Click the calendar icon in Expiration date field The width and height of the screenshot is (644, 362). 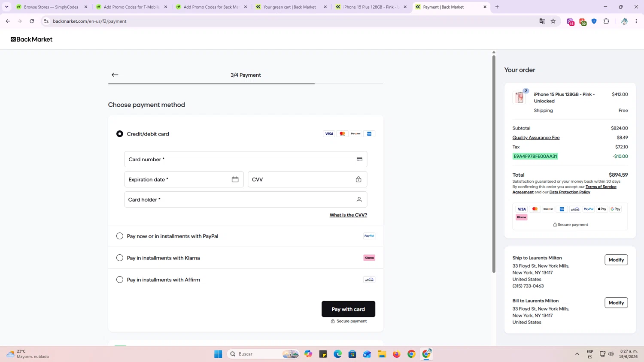tap(235, 179)
